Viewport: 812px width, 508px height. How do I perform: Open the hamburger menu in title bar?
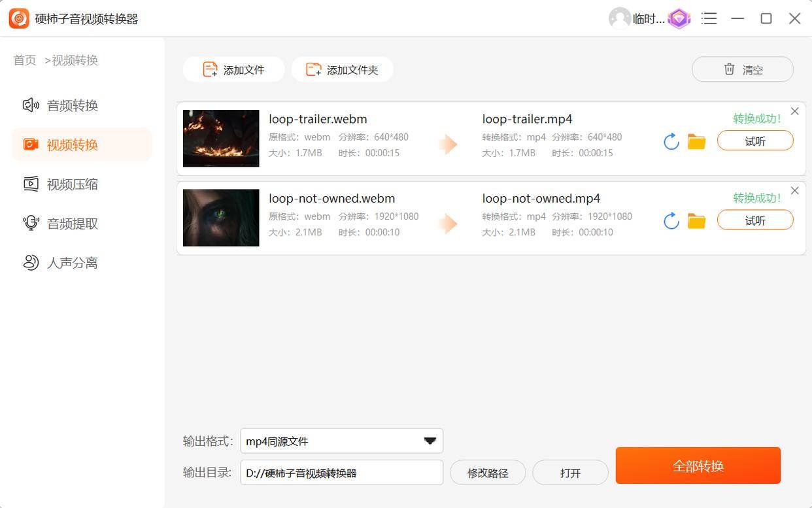point(709,18)
